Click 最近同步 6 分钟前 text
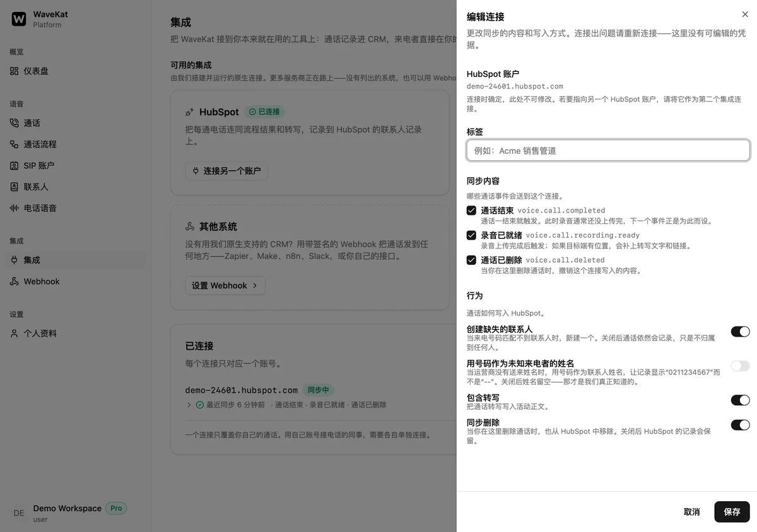Viewport: 757px width, 532px height. pos(235,405)
